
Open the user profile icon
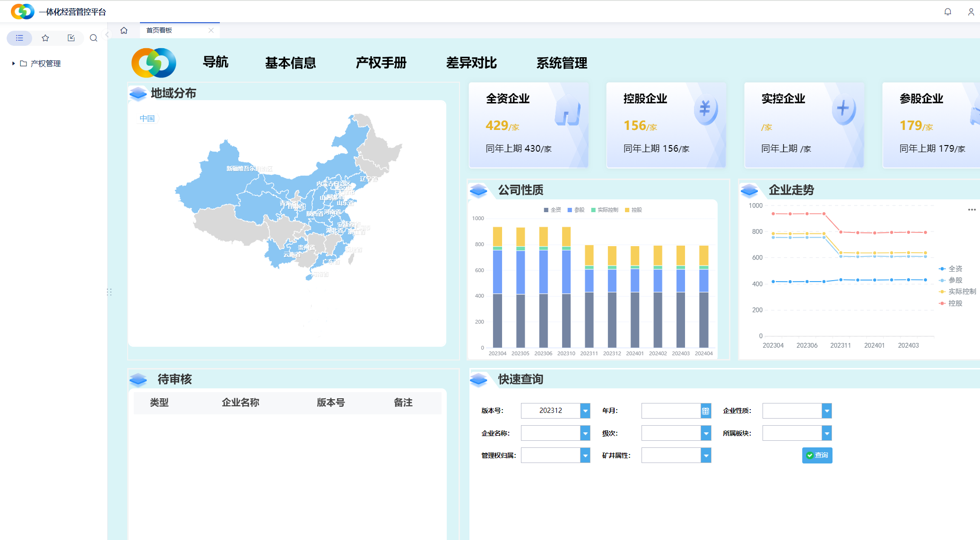point(971,12)
